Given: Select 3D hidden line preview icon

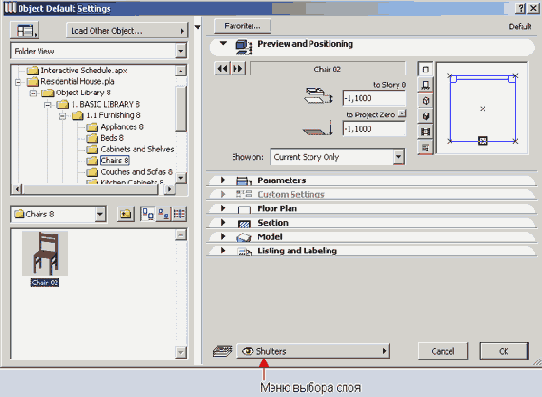Looking at the screenshot, I should point(426,101).
